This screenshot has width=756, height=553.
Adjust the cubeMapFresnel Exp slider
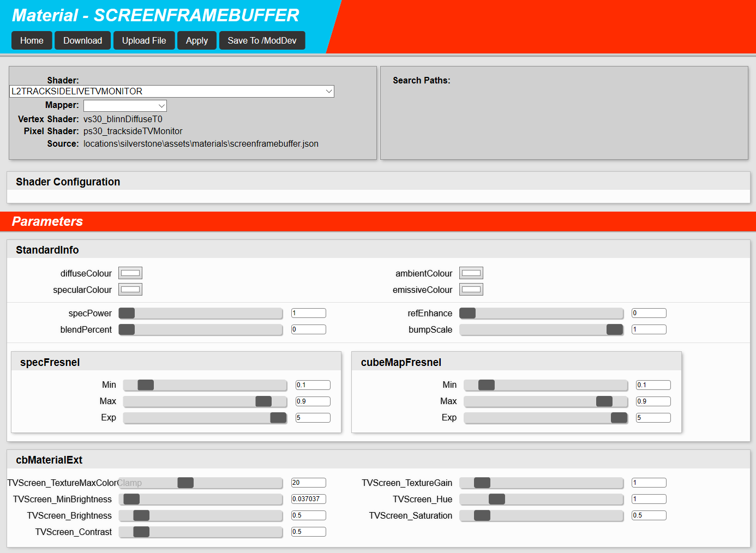[545, 418]
